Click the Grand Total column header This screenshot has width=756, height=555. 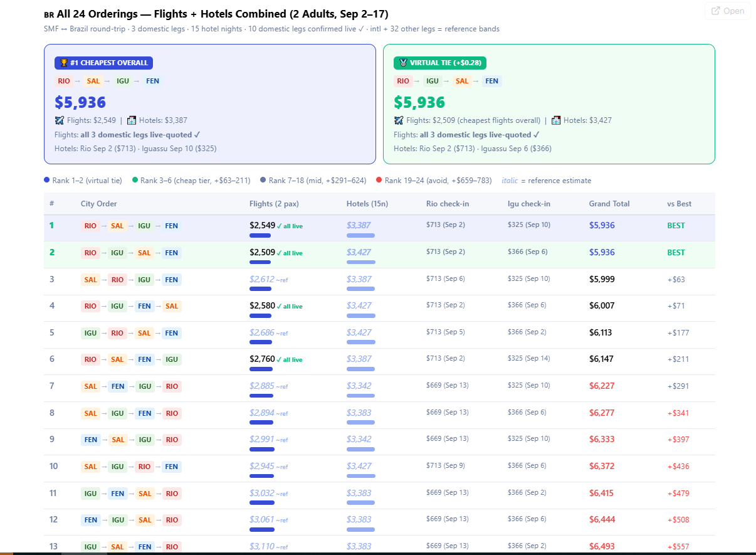pos(609,204)
